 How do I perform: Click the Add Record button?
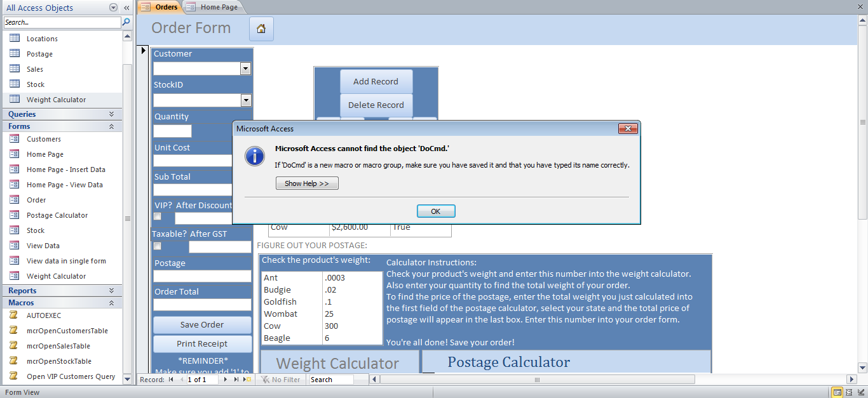(x=376, y=81)
